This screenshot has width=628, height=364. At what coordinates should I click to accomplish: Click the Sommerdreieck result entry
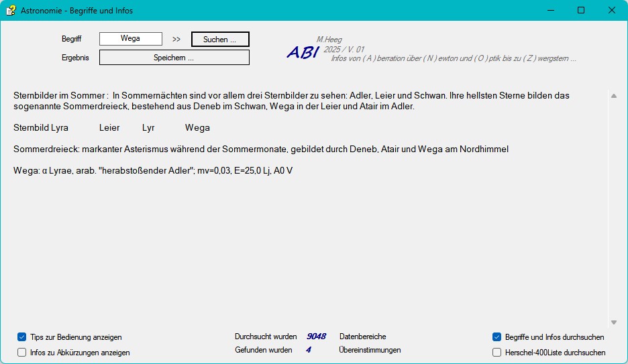tap(261, 149)
